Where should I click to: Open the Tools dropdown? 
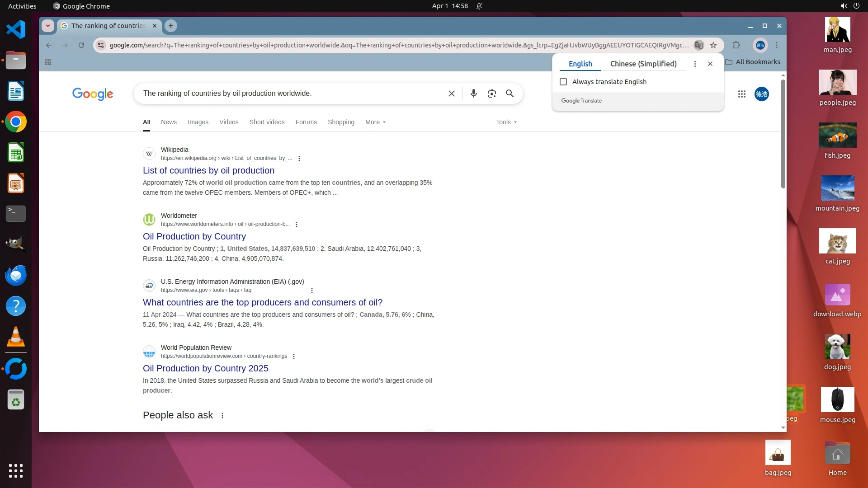pyautogui.click(x=506, y=122)
